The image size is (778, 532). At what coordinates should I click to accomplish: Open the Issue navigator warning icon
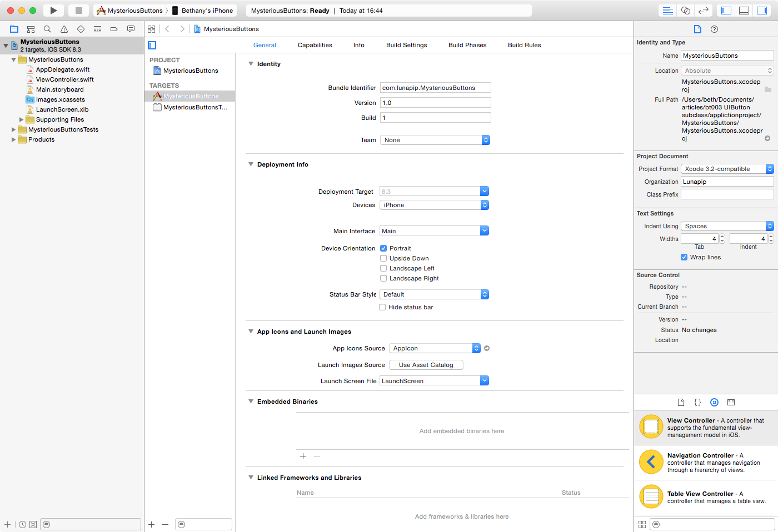tap(64, 29)
